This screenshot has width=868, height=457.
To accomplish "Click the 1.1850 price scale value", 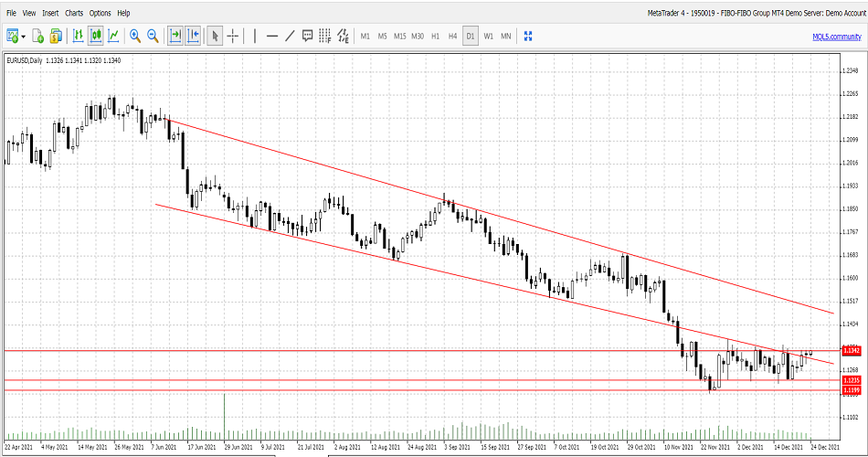I will (x=850, y=208).
